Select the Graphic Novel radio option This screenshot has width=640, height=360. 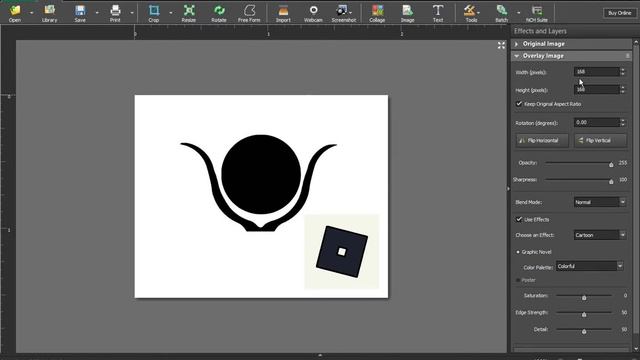coord(518,252)
